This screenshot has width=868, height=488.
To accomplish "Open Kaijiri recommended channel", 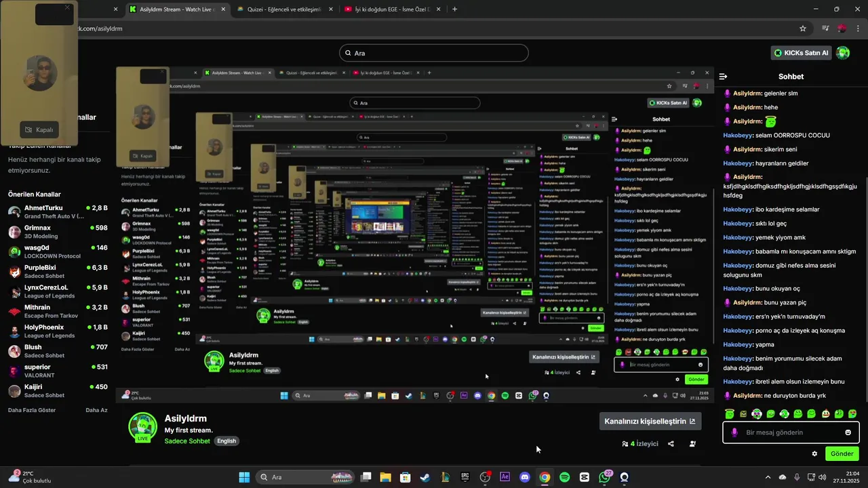I will click(58, 390).
